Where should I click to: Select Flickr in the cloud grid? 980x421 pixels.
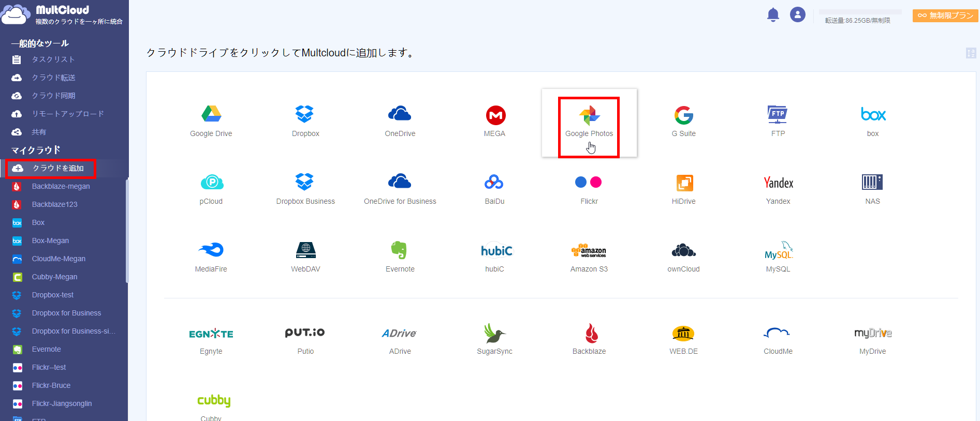tap(589, 189)
